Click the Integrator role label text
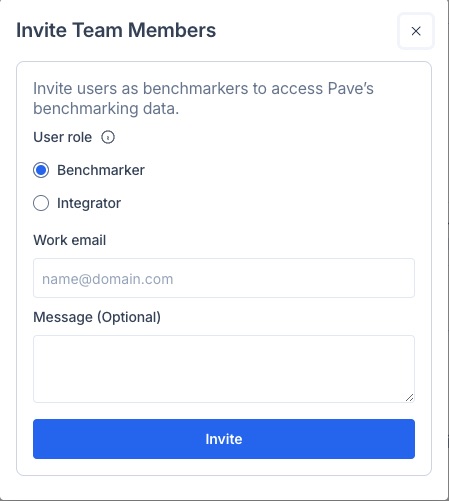The height and width of the screenshot is (501, 449). tap(89, 203)
